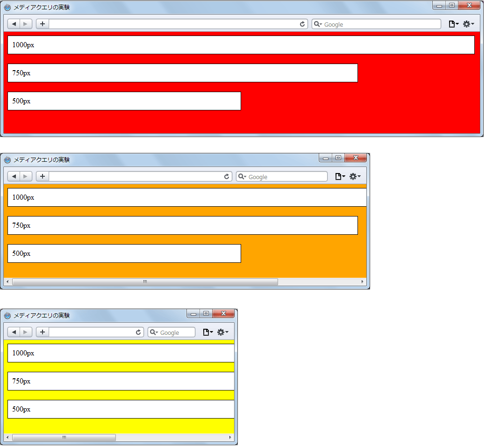Click back arrow in yellow window

click(x=14, y=332)
